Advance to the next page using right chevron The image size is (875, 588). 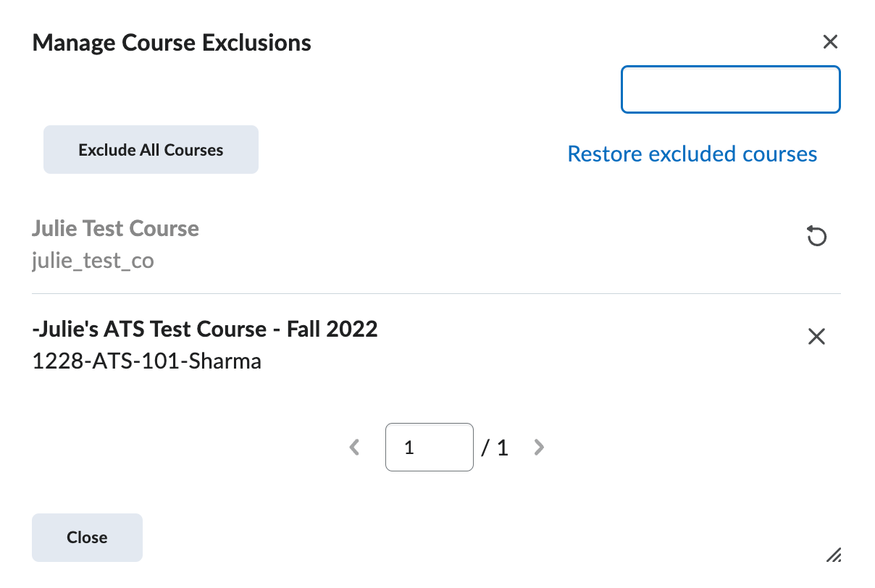coord(539,447)
